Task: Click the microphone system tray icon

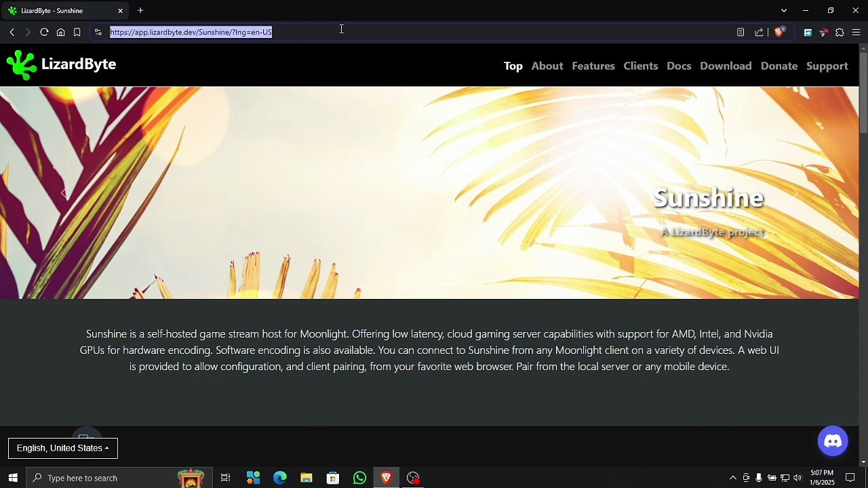Action: [x=759, y=478]
